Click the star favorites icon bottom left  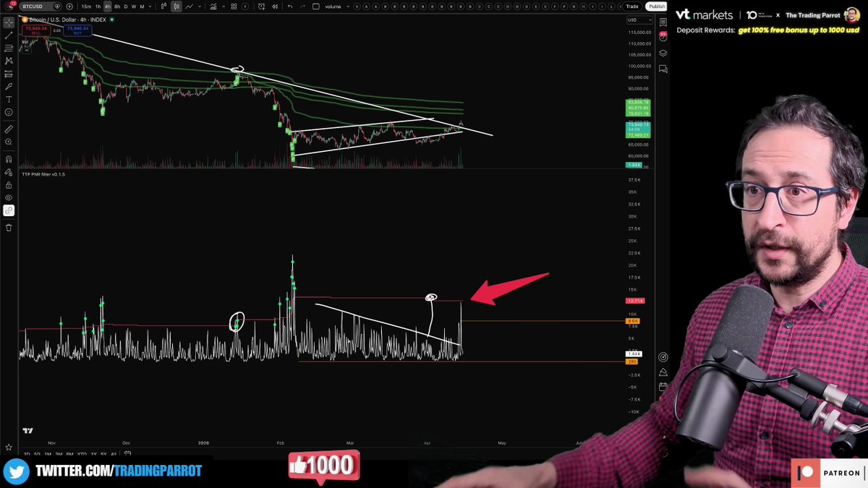tap(9, 448)
